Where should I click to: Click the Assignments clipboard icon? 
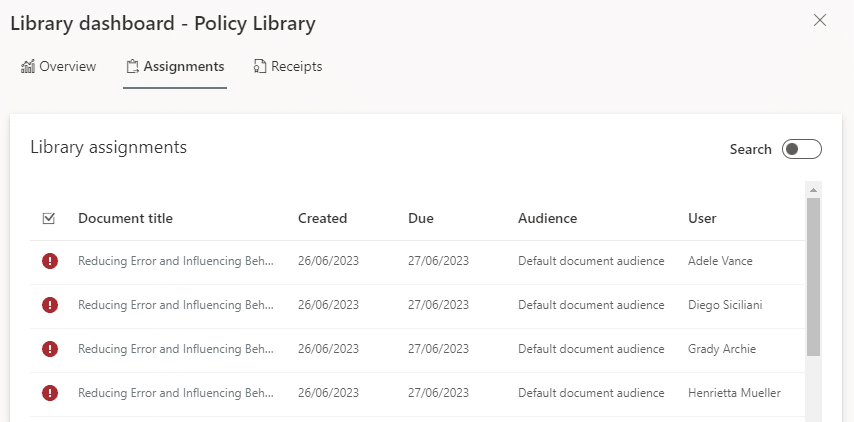tap(132, 67)
